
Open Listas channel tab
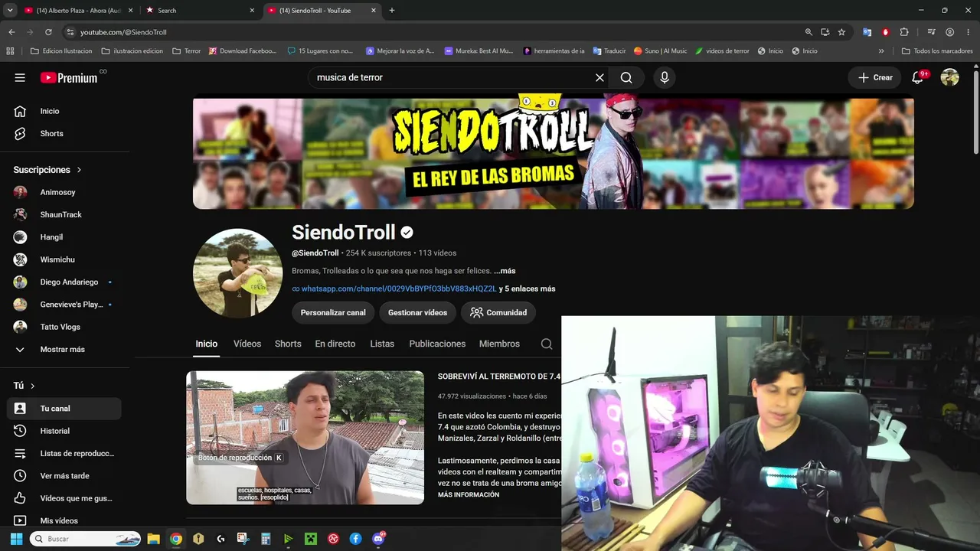tap(382, 344)
